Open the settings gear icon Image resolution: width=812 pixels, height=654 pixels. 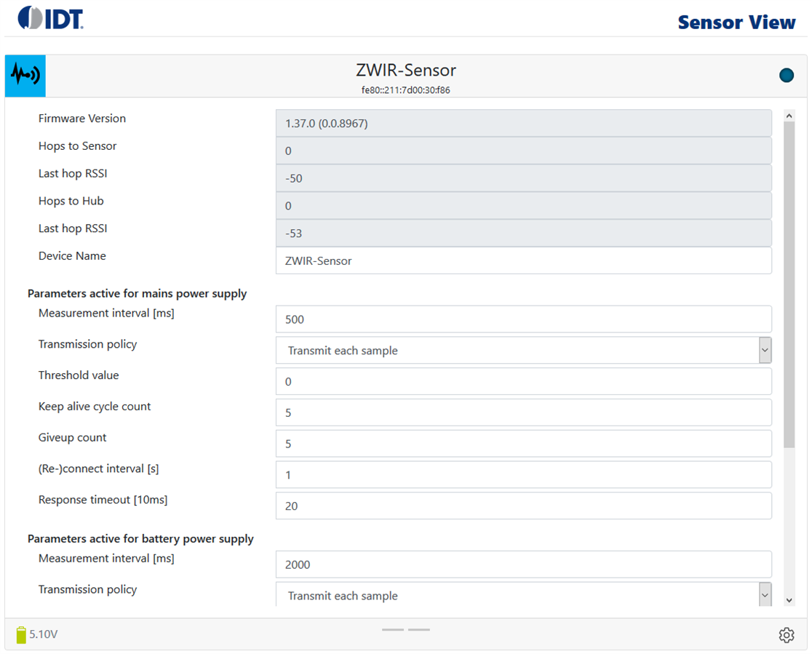[x=787, y=635]
